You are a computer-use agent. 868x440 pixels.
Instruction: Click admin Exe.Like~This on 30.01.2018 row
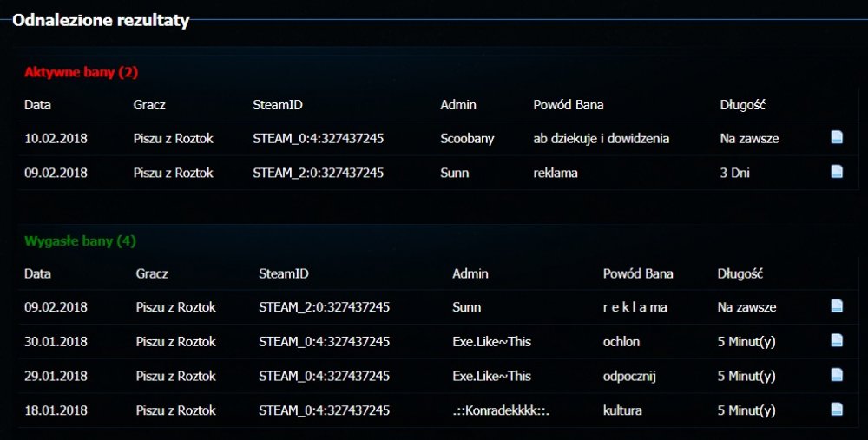tap(491, 341)
